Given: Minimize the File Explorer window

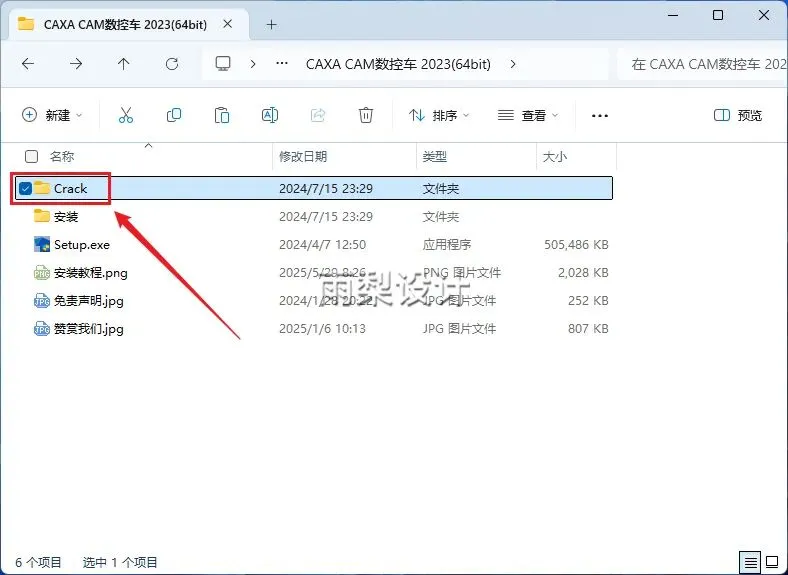Looking at the screenshot, I should [x=673, y=16].
